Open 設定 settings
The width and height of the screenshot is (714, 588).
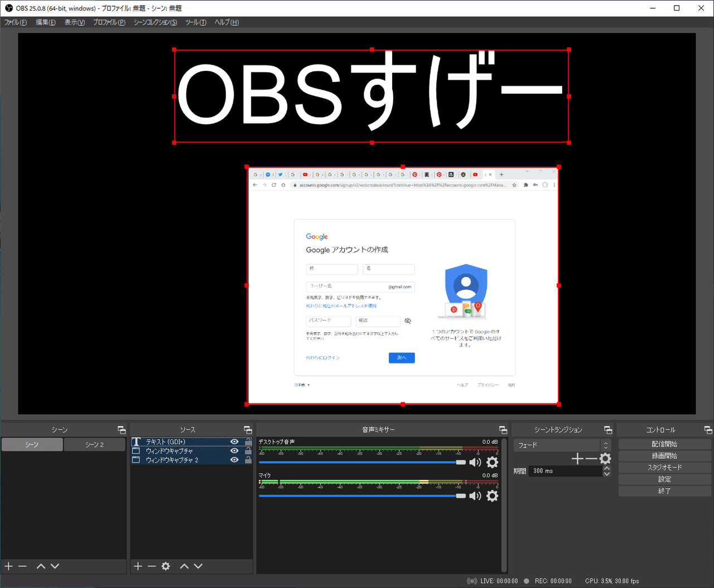coord(664,479)
